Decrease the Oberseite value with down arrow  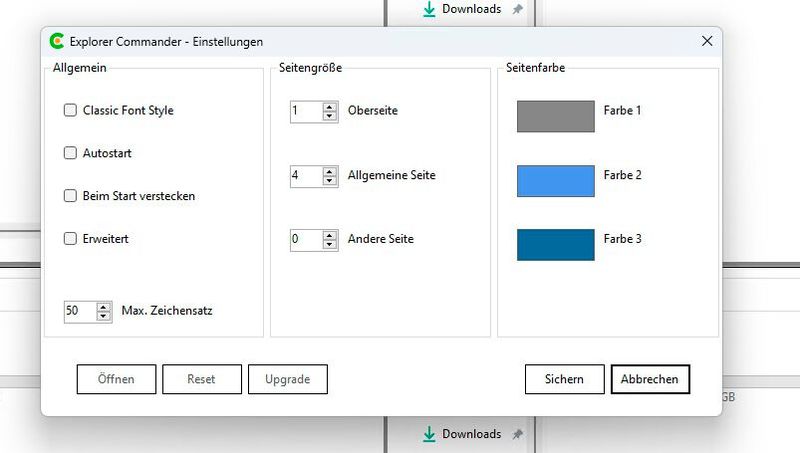(330, 116)
